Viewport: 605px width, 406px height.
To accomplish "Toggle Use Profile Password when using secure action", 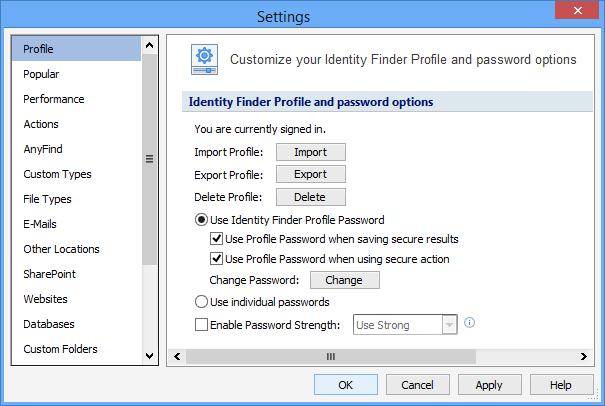I will (216, 259).
